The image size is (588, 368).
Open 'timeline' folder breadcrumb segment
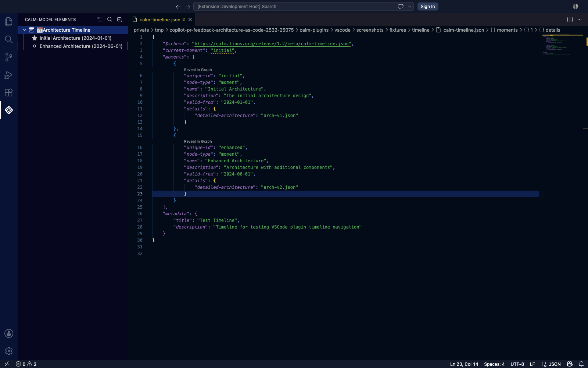[420, 30]
